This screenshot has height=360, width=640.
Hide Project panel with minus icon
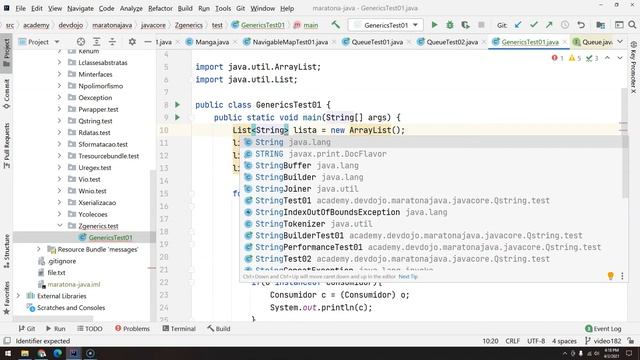point(148,42)
